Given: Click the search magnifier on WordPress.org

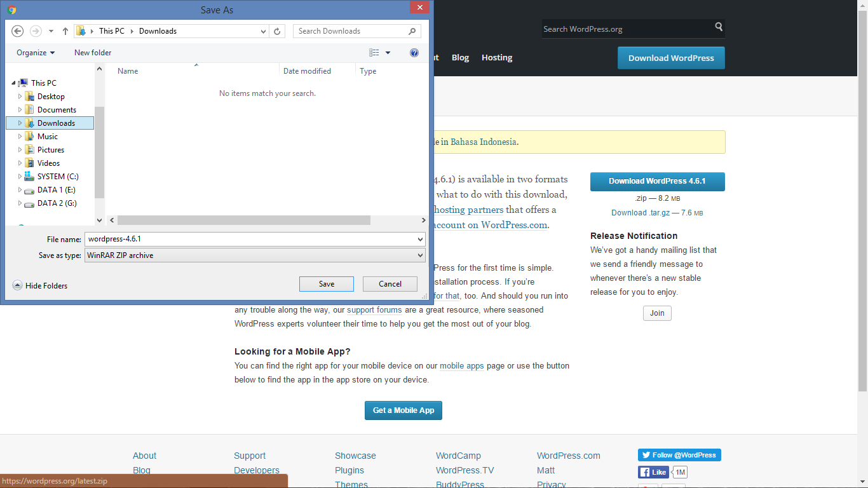Looking at the screenshot, I should click(x=719, y=27).
